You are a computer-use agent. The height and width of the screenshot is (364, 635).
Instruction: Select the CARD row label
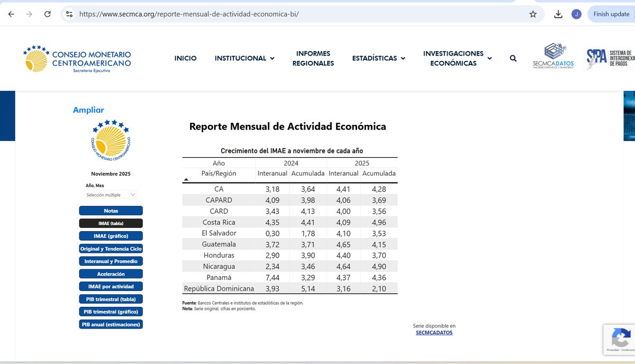219,211
